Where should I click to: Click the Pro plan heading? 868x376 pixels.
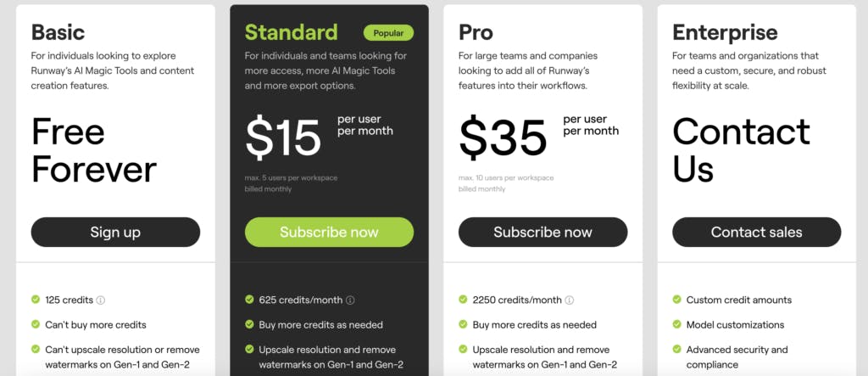tap(476, 32)
